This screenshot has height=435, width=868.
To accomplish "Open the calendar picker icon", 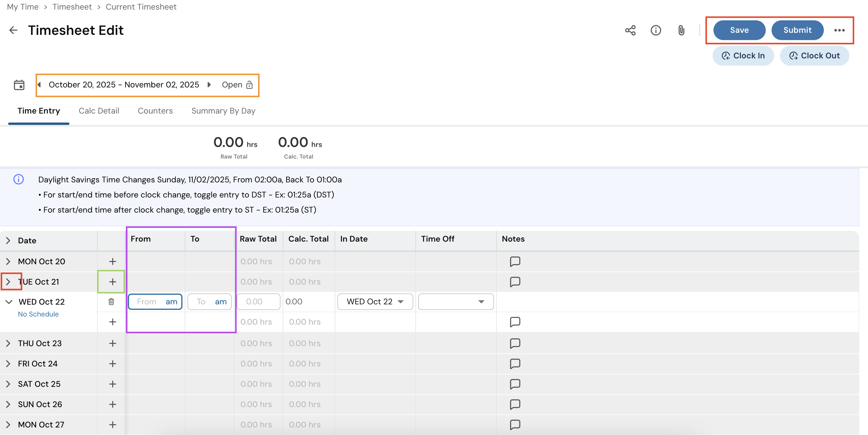I will coord(19,85).
